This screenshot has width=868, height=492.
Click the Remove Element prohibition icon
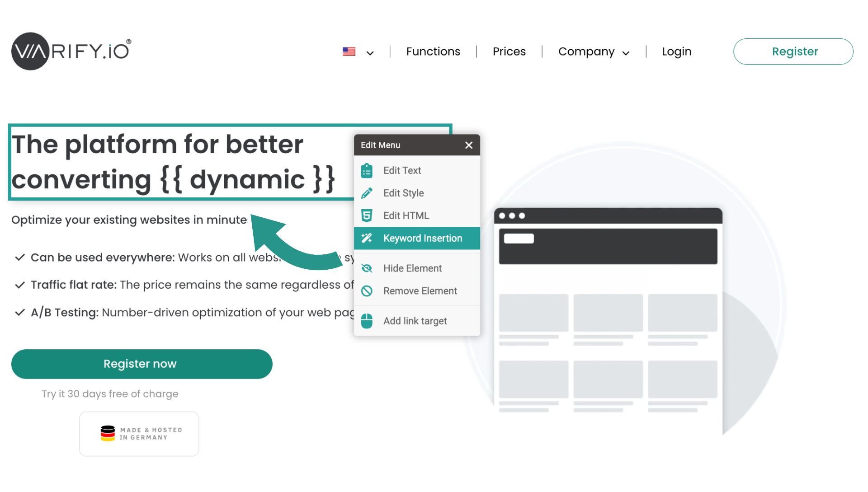(x=367, y=291)
